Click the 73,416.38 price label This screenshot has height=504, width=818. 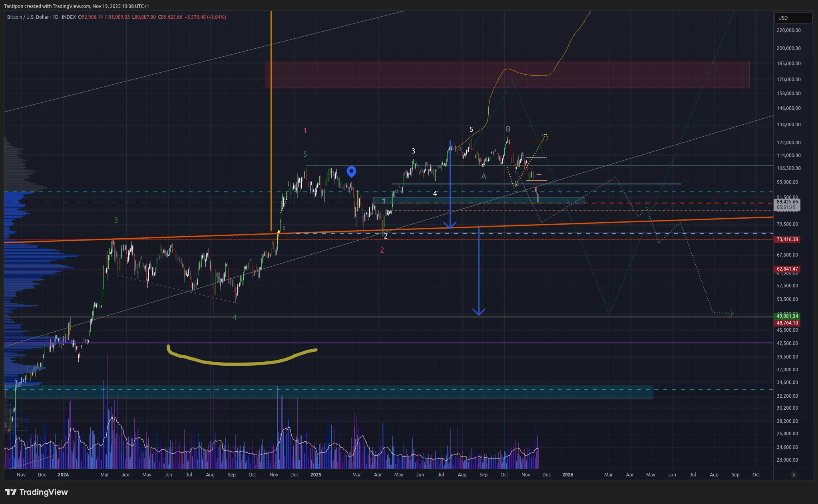tap(787, 239)
